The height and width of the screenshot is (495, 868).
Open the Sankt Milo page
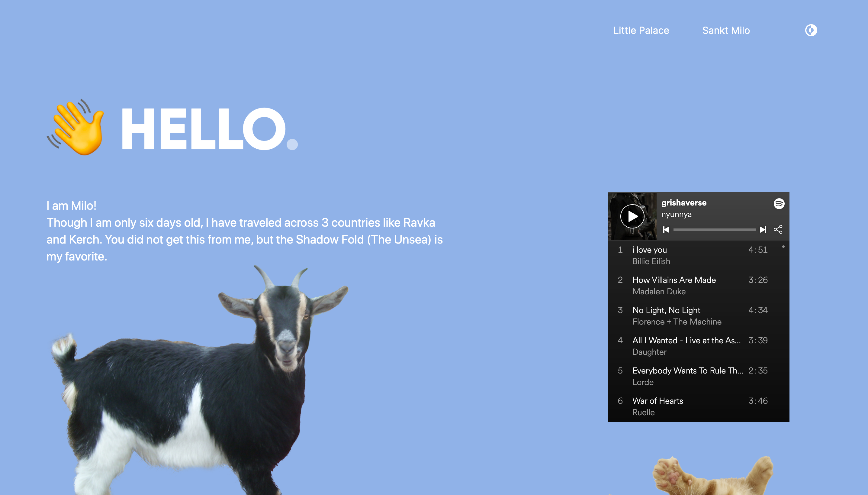tap(726, 31)
